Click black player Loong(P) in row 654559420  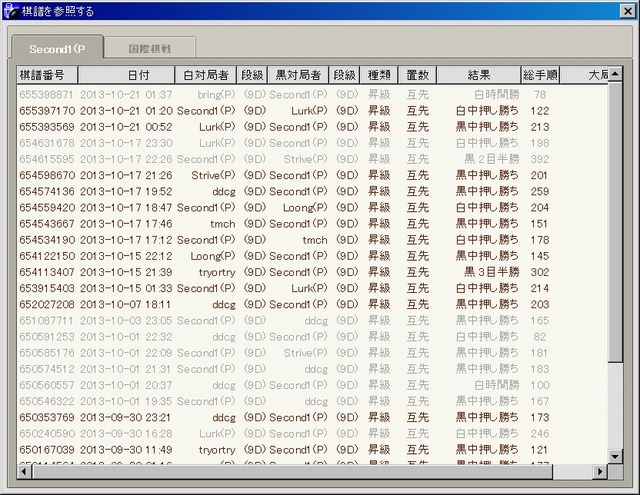pos(305,208)
